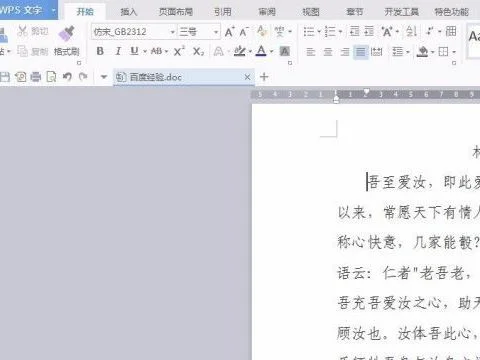Toggle italic formatting
Image resolution: width=480 pixels, height=360 pixels.
click(118, 51)
